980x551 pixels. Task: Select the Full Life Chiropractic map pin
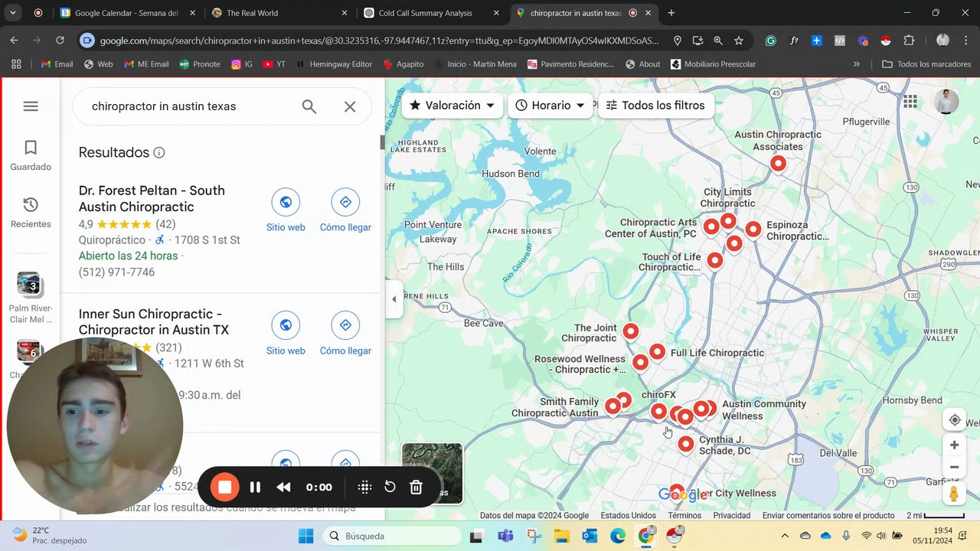click(657, 352)
